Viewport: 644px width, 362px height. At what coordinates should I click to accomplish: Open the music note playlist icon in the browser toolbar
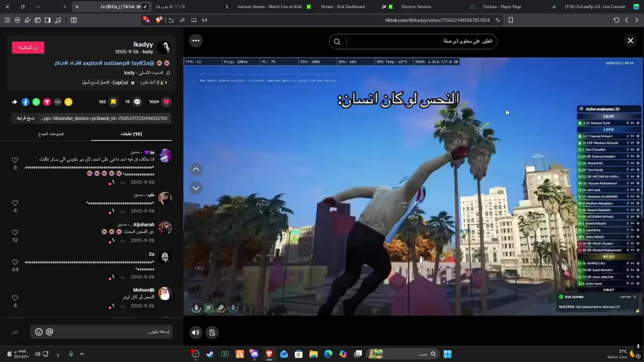pos(58,20)
